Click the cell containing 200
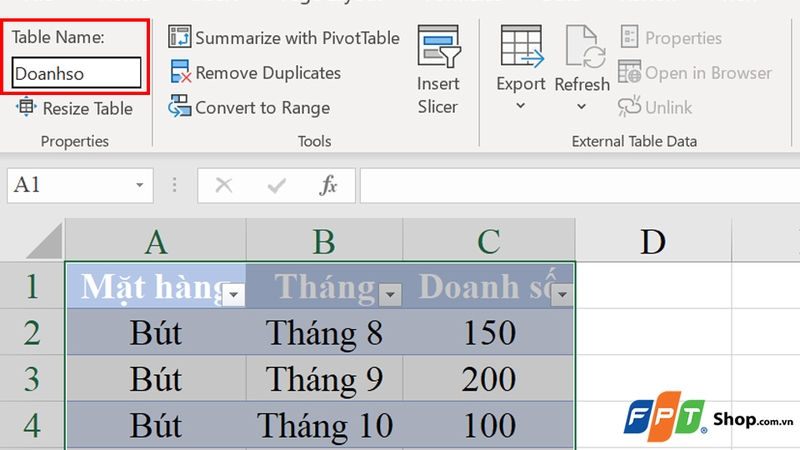This screenshot has height=450, width=800. pos(489,378)
